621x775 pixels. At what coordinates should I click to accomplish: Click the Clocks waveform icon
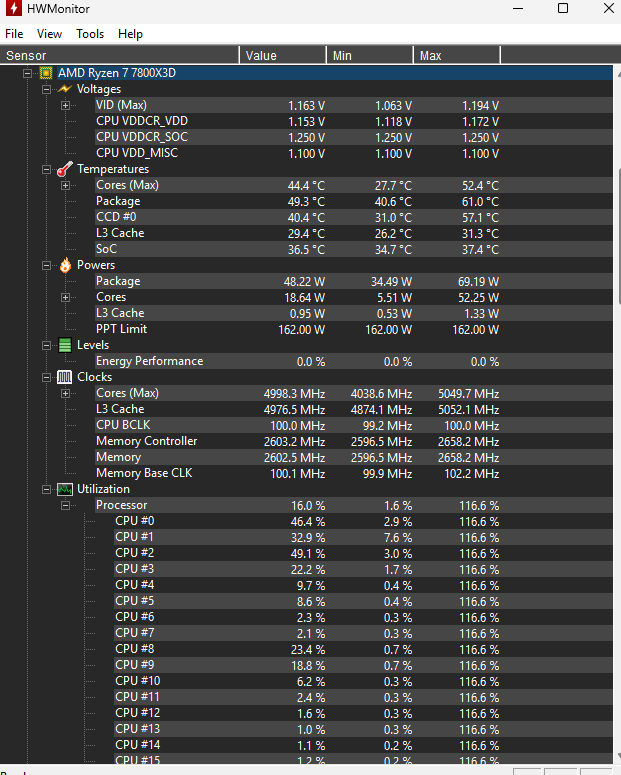65,377
